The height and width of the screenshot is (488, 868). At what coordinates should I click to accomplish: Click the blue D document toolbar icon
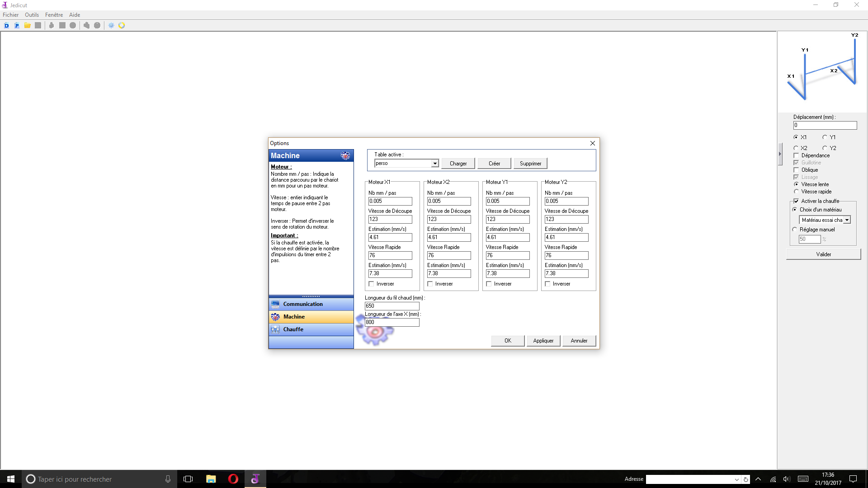(x=6, y=26)
